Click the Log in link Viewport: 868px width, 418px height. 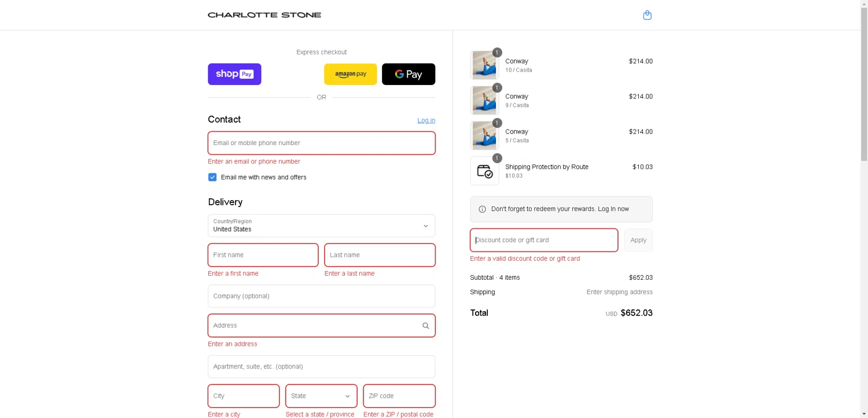pos(426,120)
